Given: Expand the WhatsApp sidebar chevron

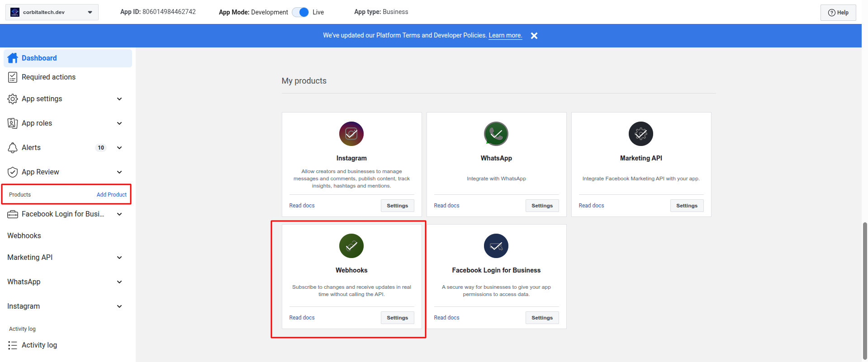Looking at the screenshot, I should [119, 282].
